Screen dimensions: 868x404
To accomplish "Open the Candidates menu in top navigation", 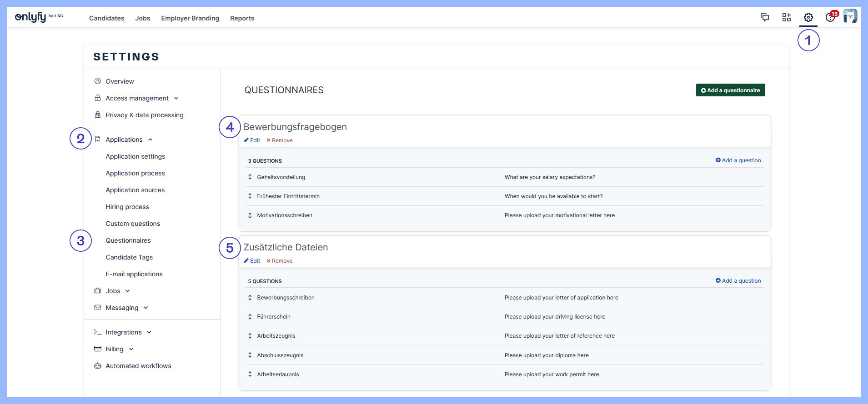I will (x=106, y=18).
